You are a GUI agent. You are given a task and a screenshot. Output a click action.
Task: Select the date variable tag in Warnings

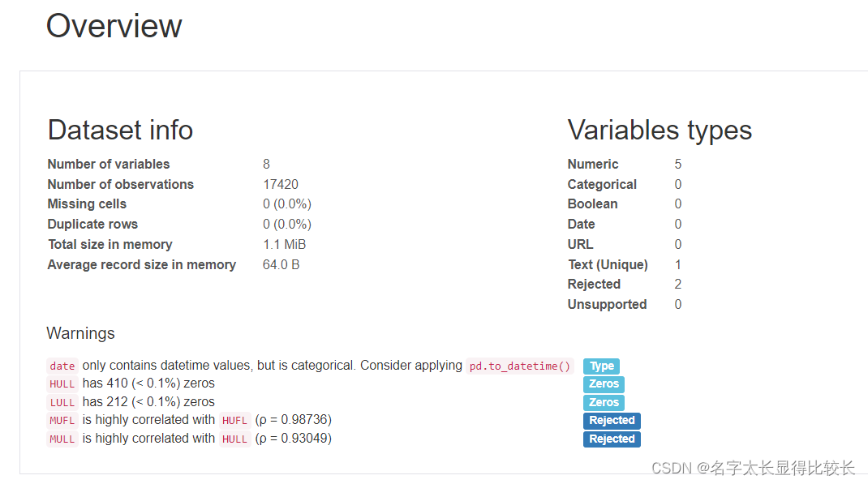pyautogui.click(x=62, y=366)
